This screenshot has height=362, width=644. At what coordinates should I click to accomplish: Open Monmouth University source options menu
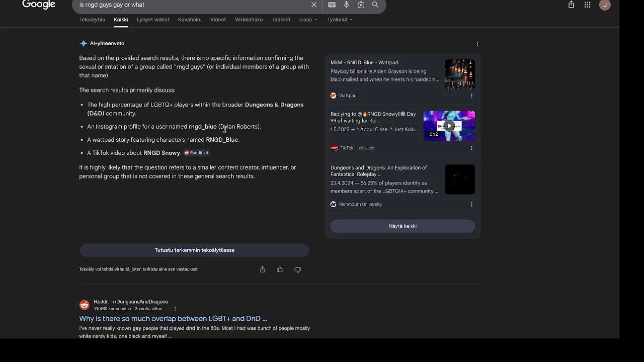click(x=471, y=205)
